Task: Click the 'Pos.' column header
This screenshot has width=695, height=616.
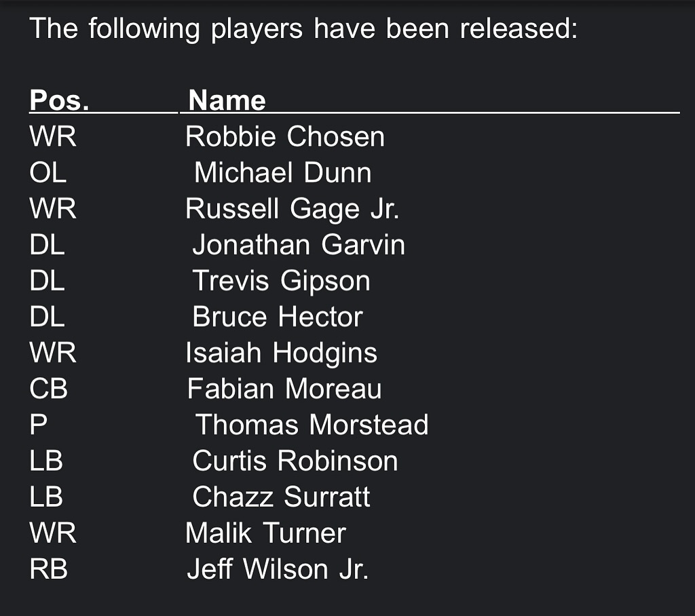Action: coord(59,100)
